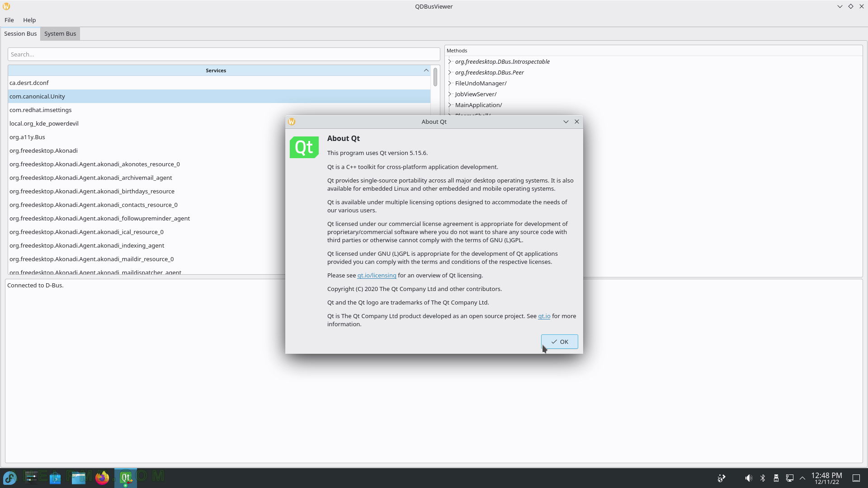Select MainApplication/ tree item
This screenshot has width=868, height=488.
(478, 105)
